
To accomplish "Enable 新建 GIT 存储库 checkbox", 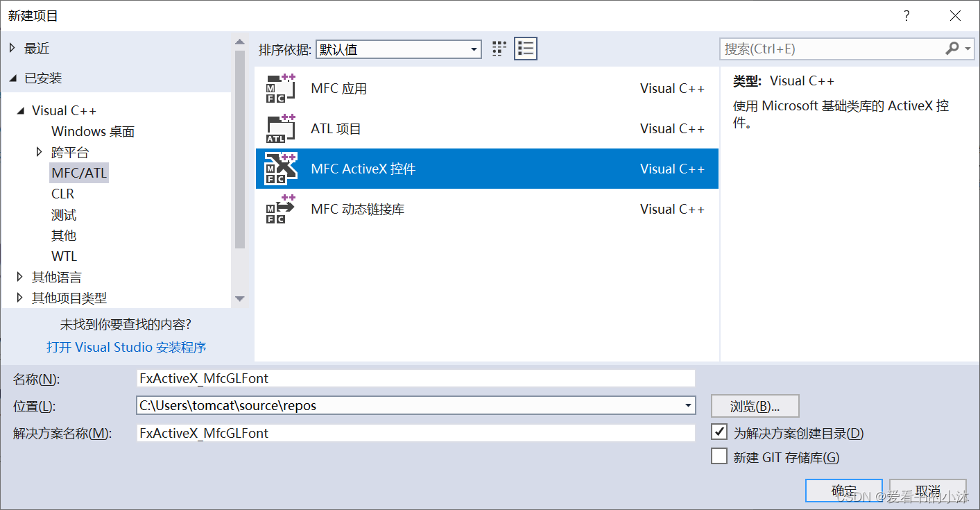I will 719,457.
